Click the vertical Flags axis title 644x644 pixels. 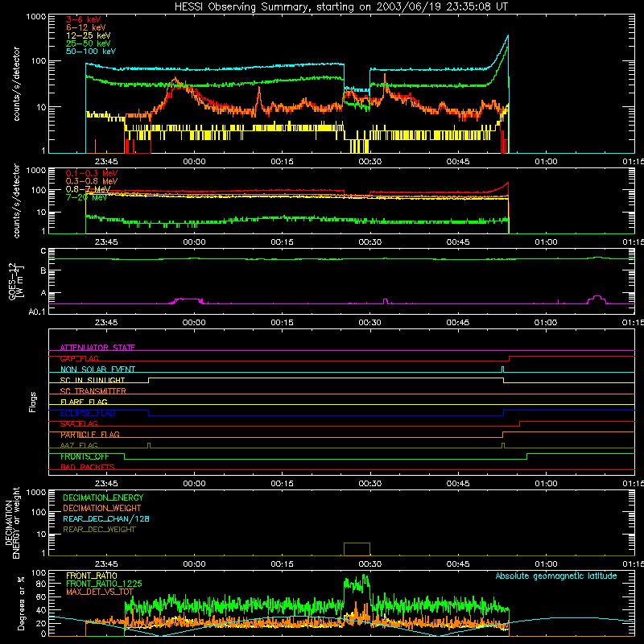click(33, 402)
